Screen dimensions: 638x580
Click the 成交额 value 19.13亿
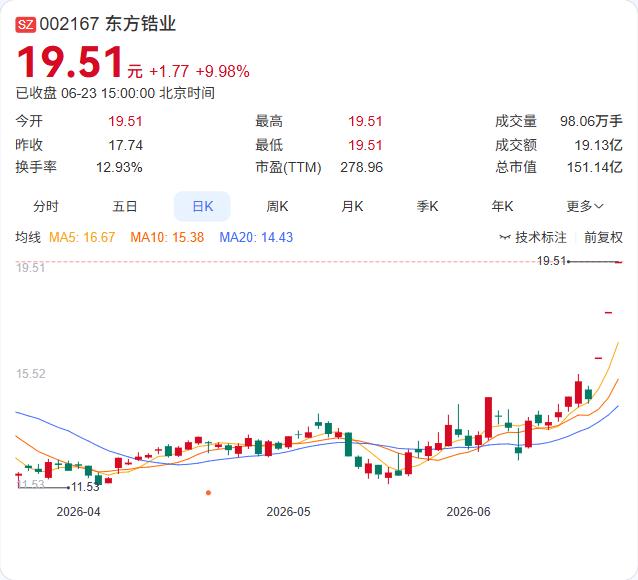pos(599,145)
